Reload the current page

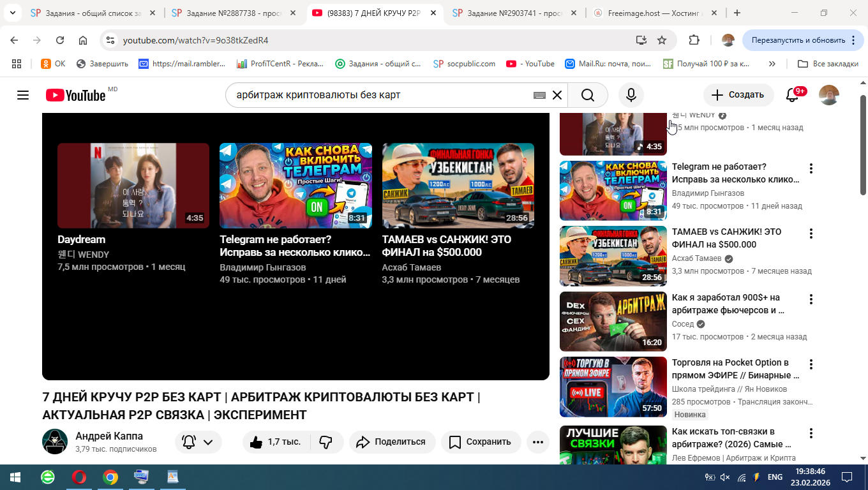point(60,40)
